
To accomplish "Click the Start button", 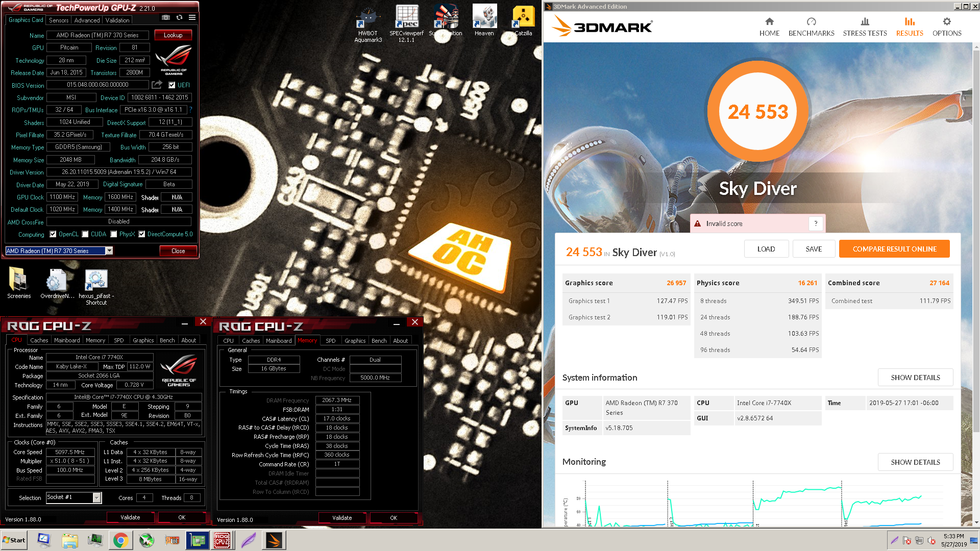I will [x=14, y=540].
